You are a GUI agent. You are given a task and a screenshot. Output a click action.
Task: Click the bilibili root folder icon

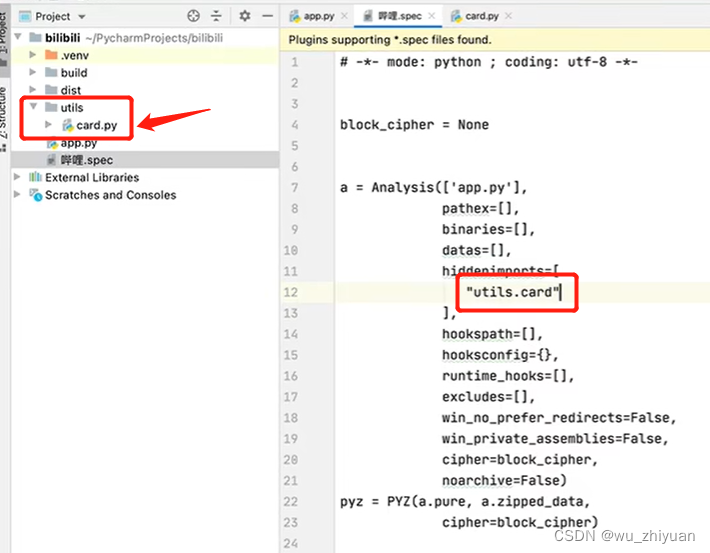coord(35,37)
